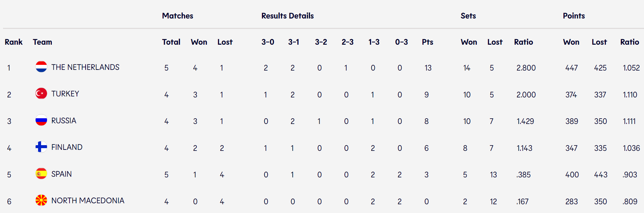
Task: Click the Finland flag icon
Action: (41, 147)
